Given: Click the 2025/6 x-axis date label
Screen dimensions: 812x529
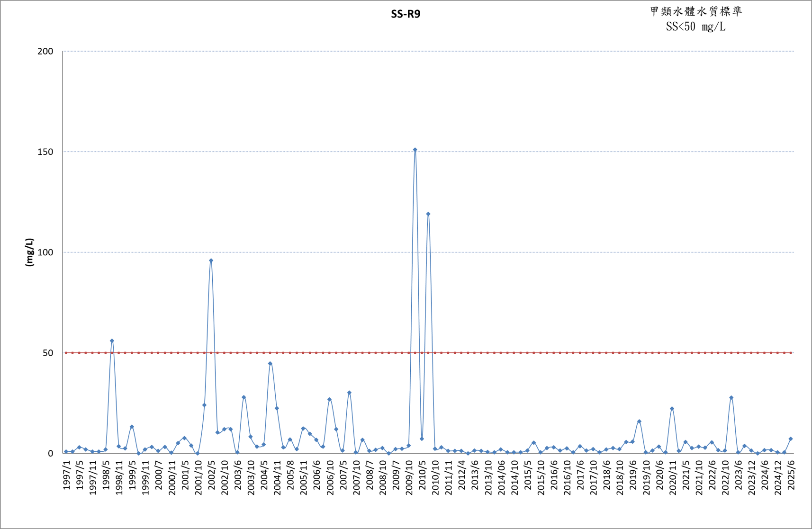Looking at the screenshot, I should point(791,475).
